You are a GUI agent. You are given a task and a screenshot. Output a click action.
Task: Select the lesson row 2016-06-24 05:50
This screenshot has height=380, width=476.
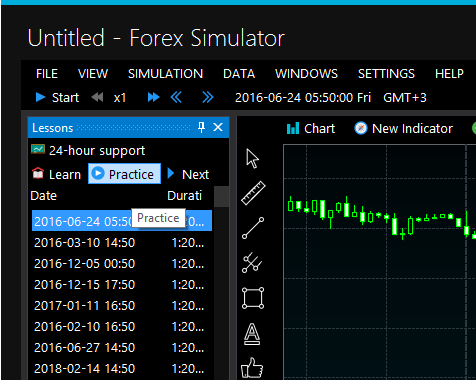pyautogui.click(x=122, y=221)
